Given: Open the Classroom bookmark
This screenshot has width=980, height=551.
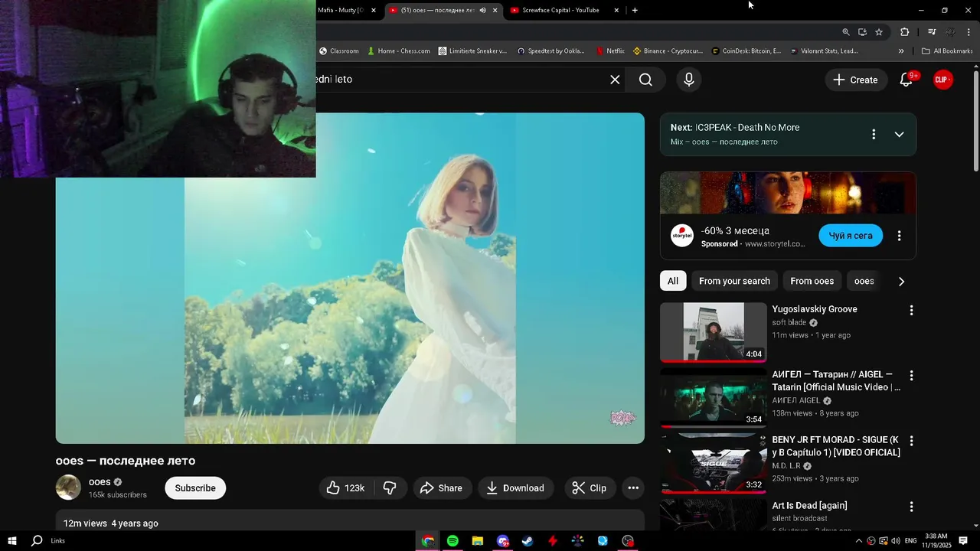Looking at the screenshot, I should pyautogui.click(x=339, y=51).
